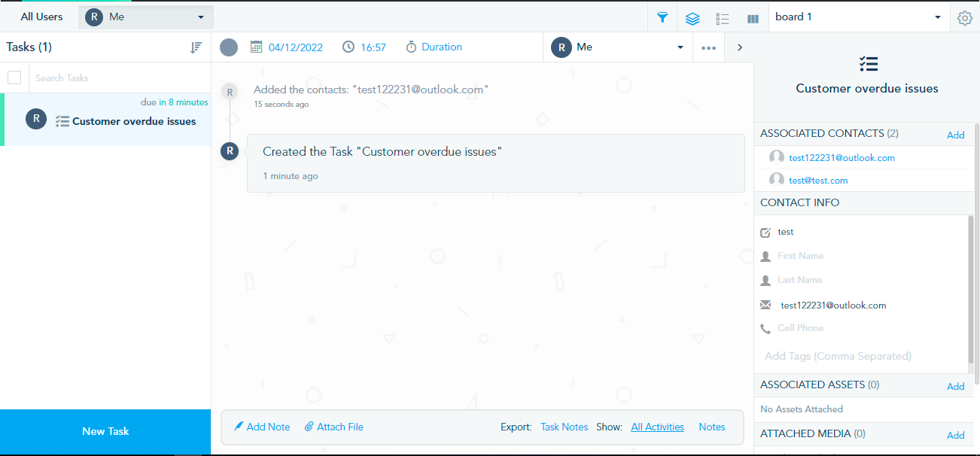Tick the select-all tasks checkbox
The image size is (980, 456).
14,78
